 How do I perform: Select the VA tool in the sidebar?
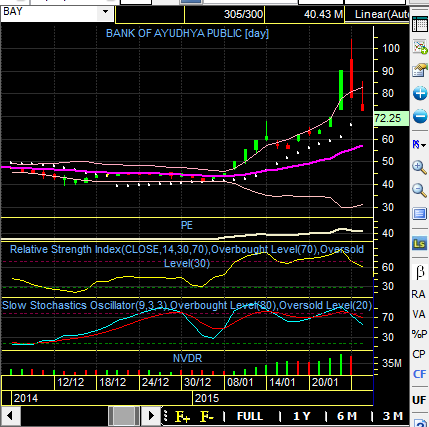coord(419,314)
